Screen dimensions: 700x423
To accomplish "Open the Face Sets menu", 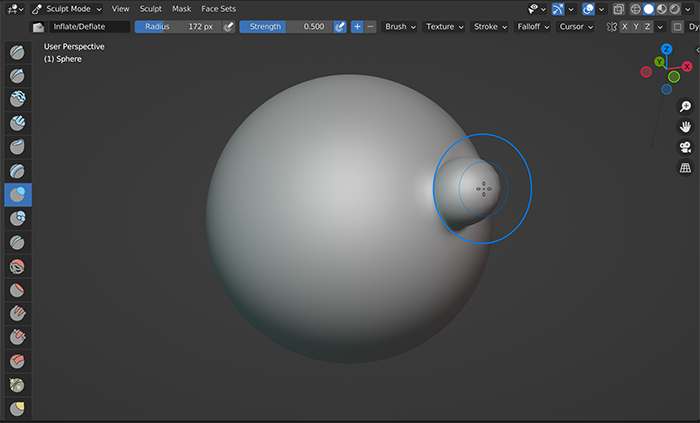I will (x=219, y=8).
